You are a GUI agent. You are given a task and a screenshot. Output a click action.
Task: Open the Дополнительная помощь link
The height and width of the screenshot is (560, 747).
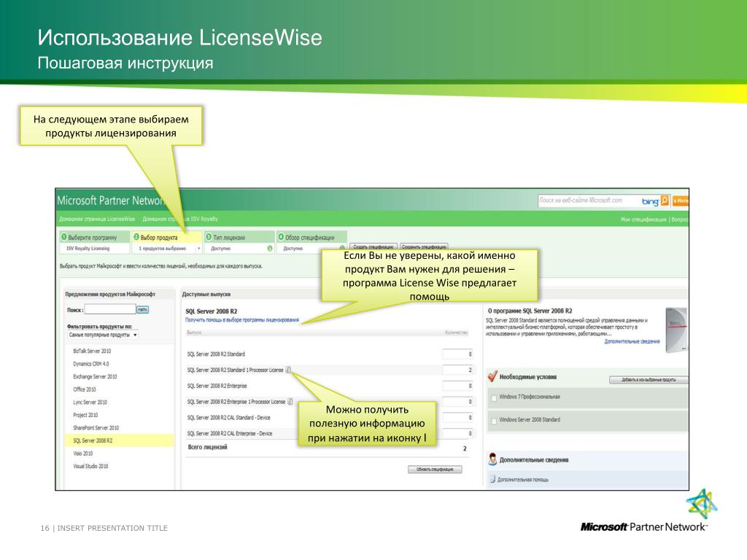pyautogui.click(x=523, y=480)
